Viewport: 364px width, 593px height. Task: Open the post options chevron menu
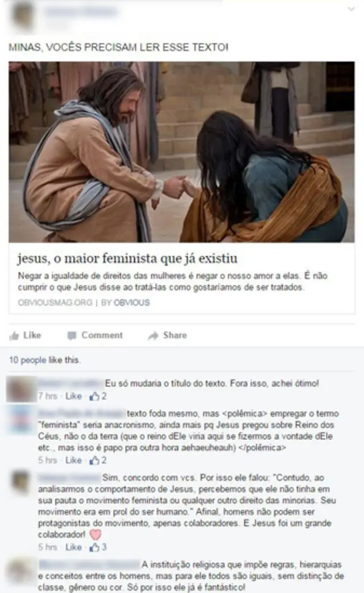coord(351,9)
